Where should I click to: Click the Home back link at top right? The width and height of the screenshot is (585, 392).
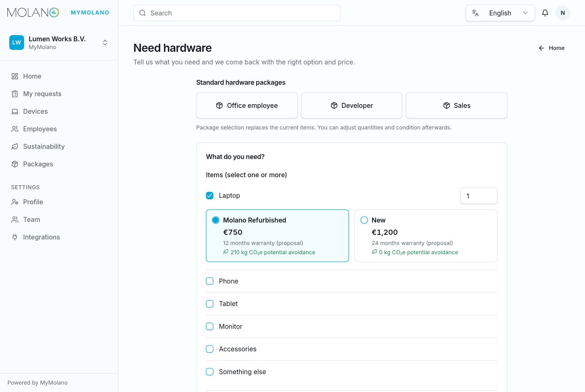click(552, 48)
